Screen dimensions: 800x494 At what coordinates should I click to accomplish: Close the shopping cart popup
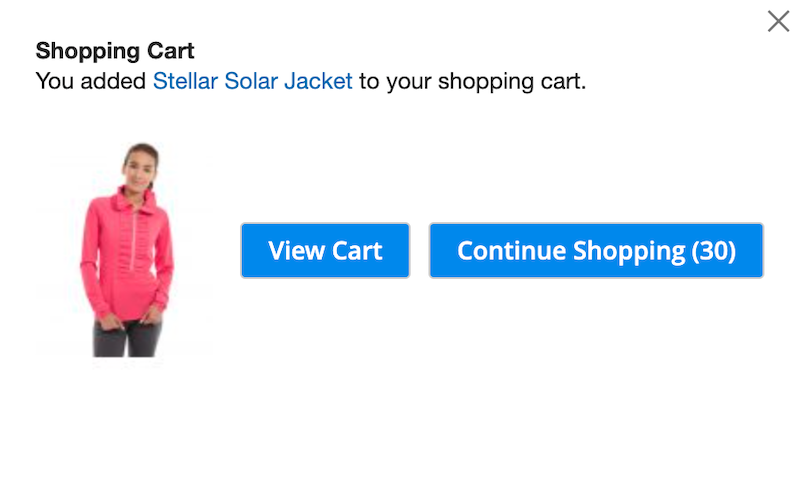click(x=778, y=21)
